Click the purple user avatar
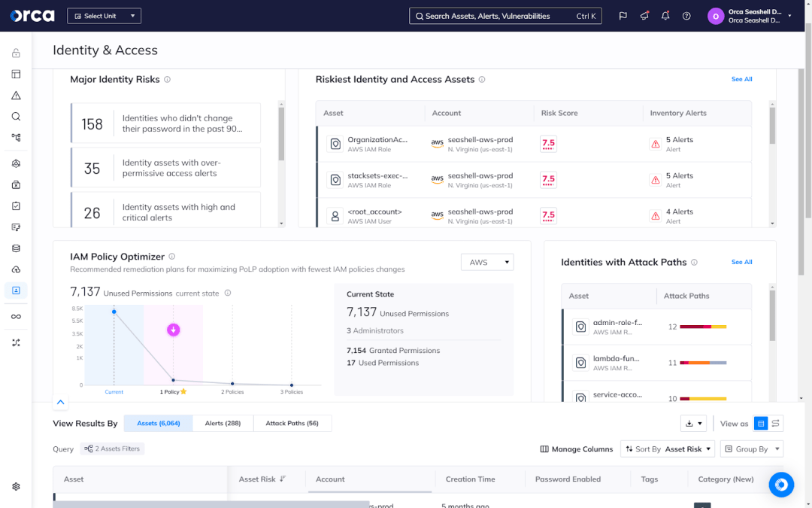The image size is (812, 508). coord(716,16)
